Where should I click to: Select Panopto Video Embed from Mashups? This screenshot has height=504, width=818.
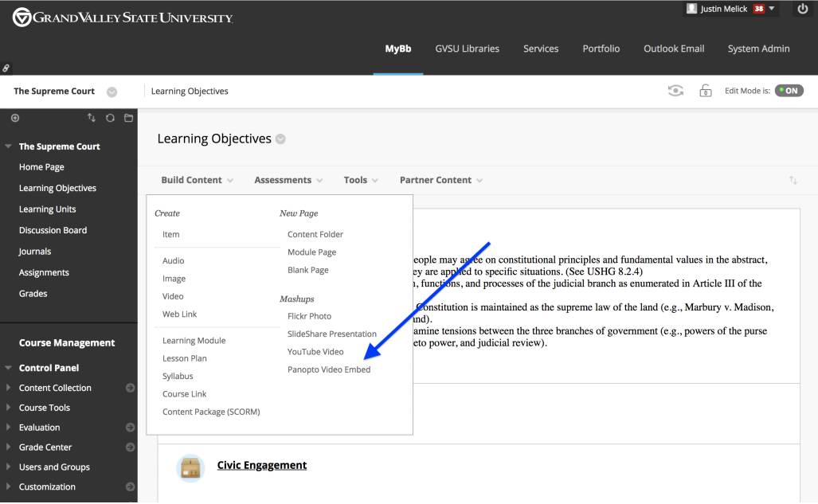(329, 369)
